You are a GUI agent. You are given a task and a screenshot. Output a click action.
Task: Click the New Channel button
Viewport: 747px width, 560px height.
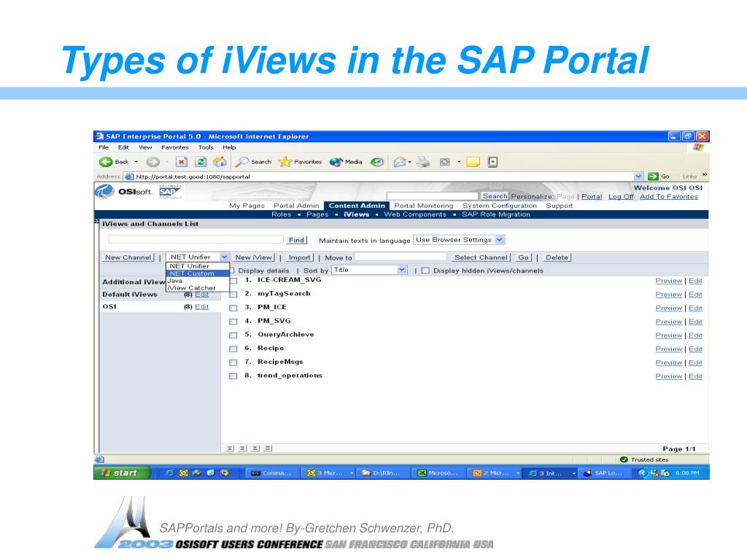[128, 257]
